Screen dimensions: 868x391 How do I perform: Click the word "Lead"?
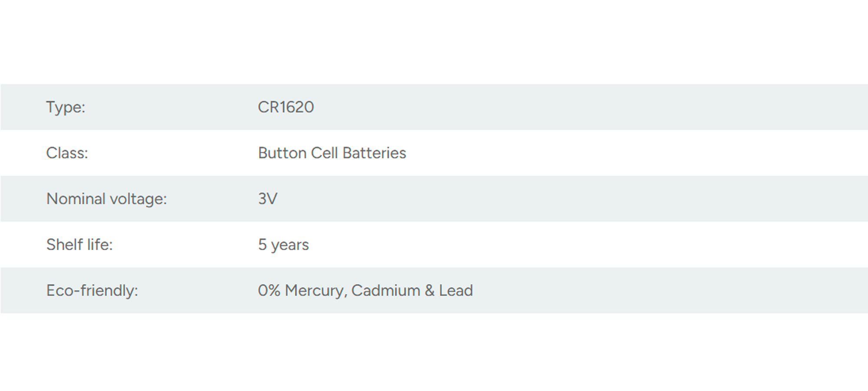[x=456, y=291]
